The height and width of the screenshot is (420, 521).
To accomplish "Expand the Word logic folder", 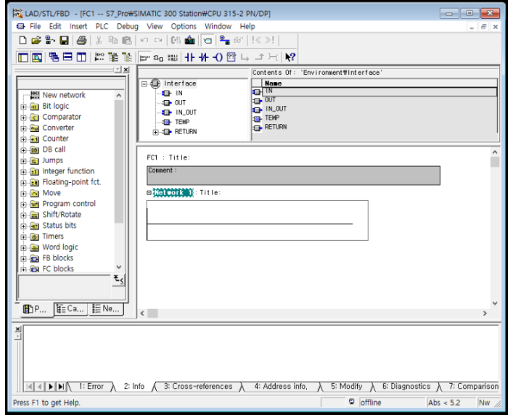I will 23,248.
